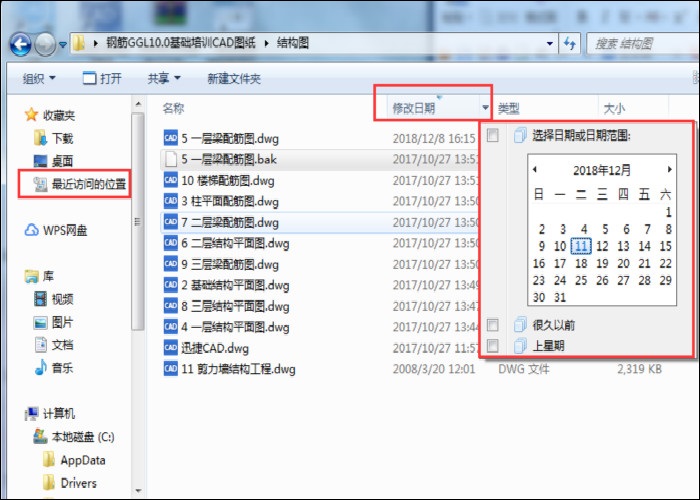Tick the 选择日期或日期范围 checkbox

pyautogui.click(x=492, y=135)
